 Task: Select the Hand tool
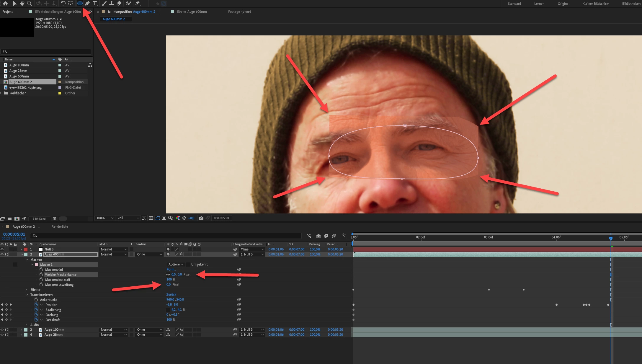tap(22, 4)
